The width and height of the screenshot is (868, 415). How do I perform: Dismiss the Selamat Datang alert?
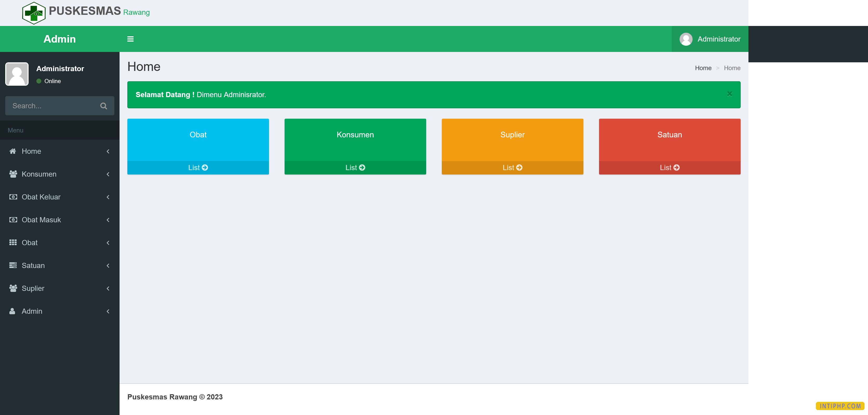pos(729,94)
